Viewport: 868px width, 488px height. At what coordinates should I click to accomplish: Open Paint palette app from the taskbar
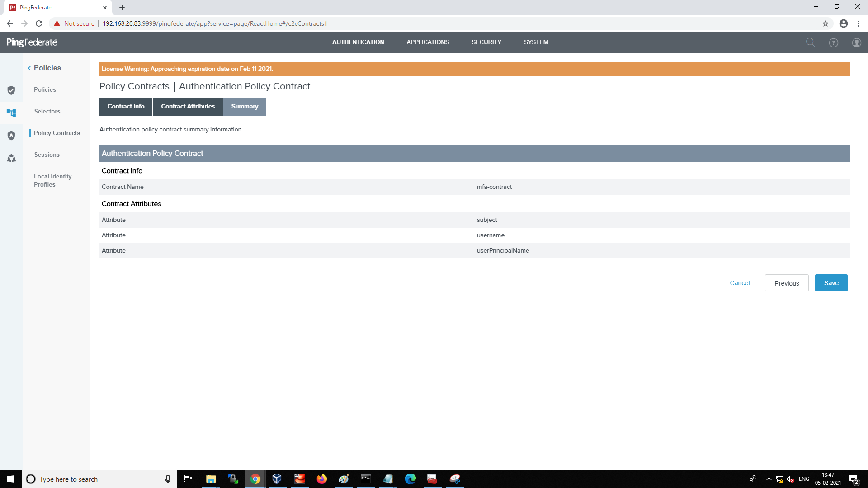[x=344, y=479]
